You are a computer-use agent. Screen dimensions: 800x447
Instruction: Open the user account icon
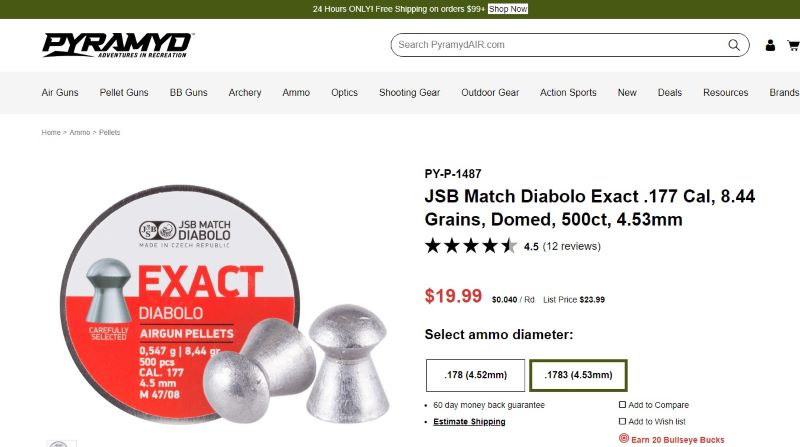point(770,45)
